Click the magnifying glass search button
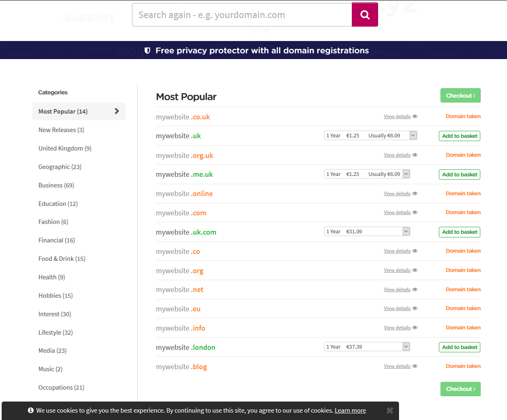 tap(365, 15)
